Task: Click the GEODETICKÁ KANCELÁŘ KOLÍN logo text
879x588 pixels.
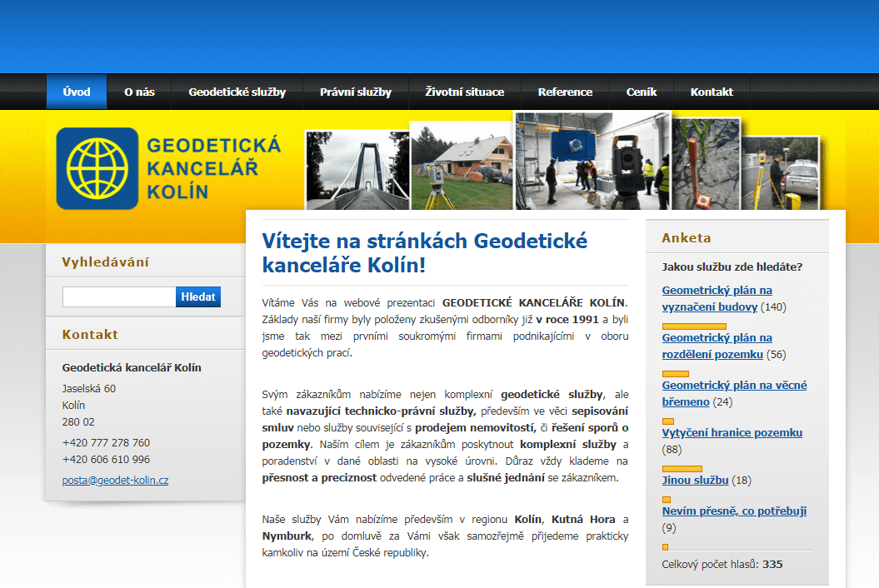Action: click(213, 169)
